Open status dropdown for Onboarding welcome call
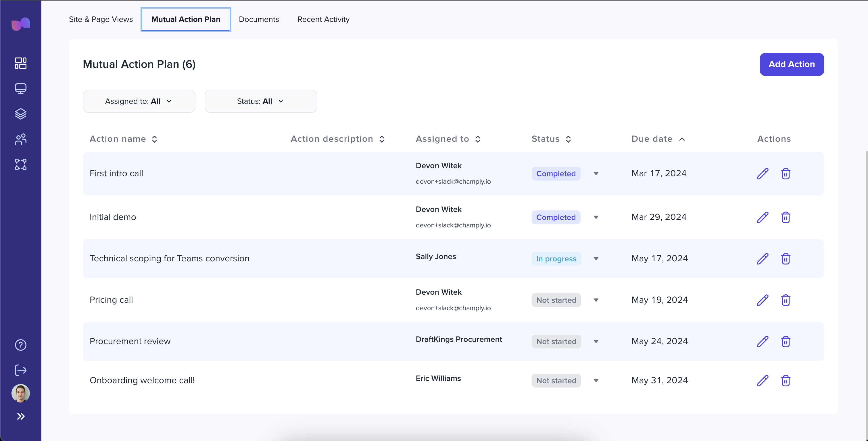 click(x=596, y=381)
